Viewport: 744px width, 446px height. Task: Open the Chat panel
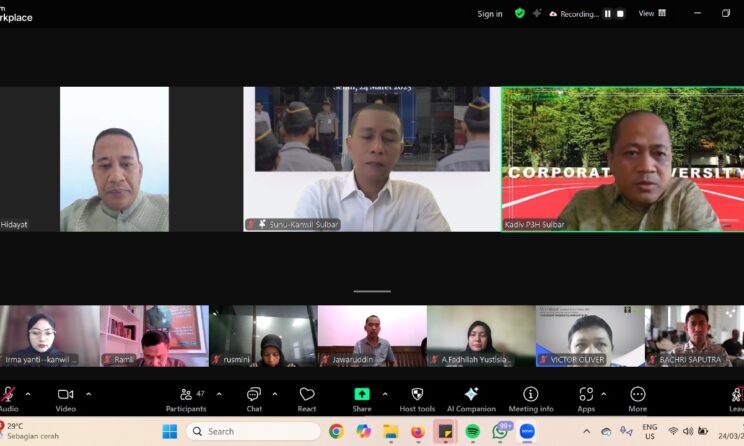[254, 399]
